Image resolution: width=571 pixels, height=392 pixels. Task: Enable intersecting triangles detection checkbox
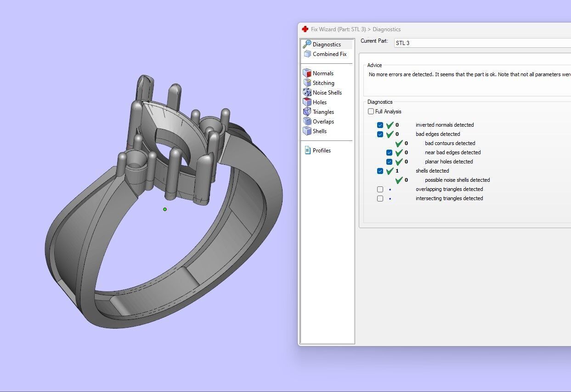point(380,198)
